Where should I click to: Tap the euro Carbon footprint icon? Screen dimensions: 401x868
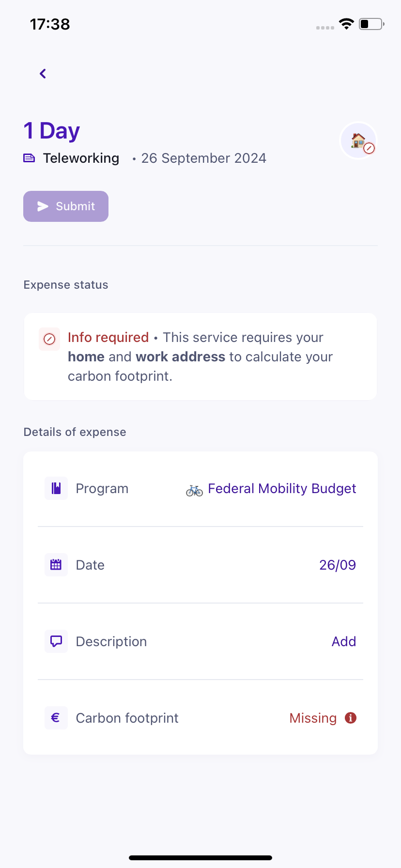coord(56,718)
